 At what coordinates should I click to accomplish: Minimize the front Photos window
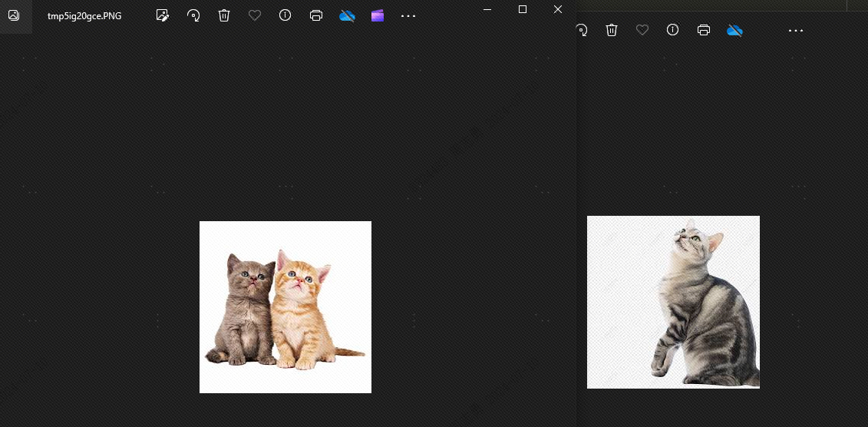pos(487,9)
